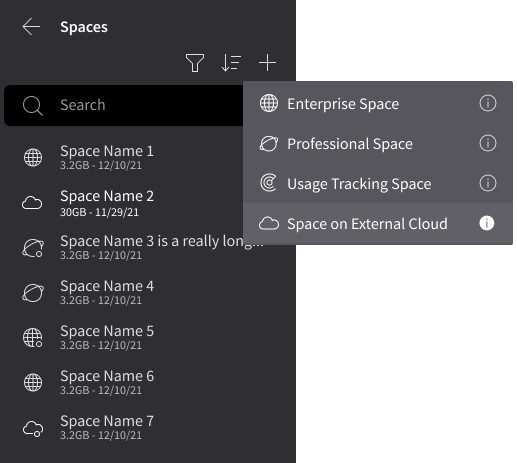Screen dimensions: 517x463
Task: Open Space Name 3 is a really long item
Action: tap(147, 247)
